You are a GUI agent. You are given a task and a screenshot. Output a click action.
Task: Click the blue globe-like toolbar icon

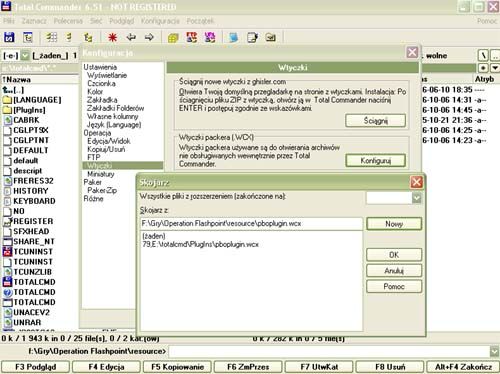[234, 37]
